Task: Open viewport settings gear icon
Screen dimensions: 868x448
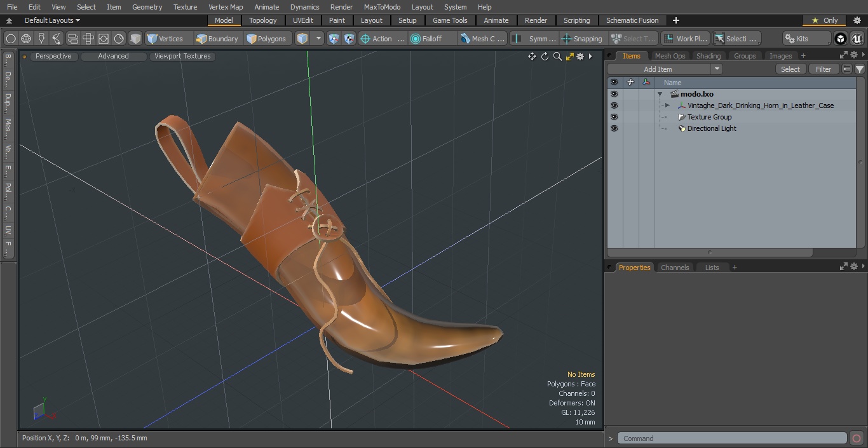Action: (x=580, y=57)
